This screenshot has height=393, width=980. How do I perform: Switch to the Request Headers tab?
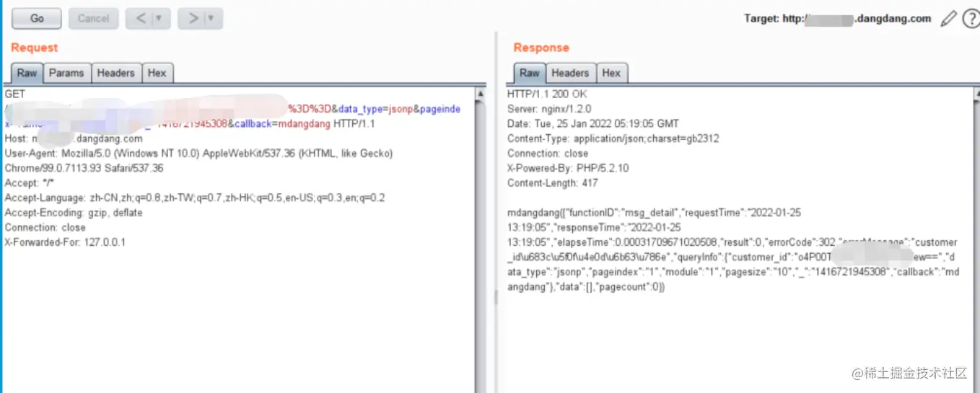coord(115,73)
